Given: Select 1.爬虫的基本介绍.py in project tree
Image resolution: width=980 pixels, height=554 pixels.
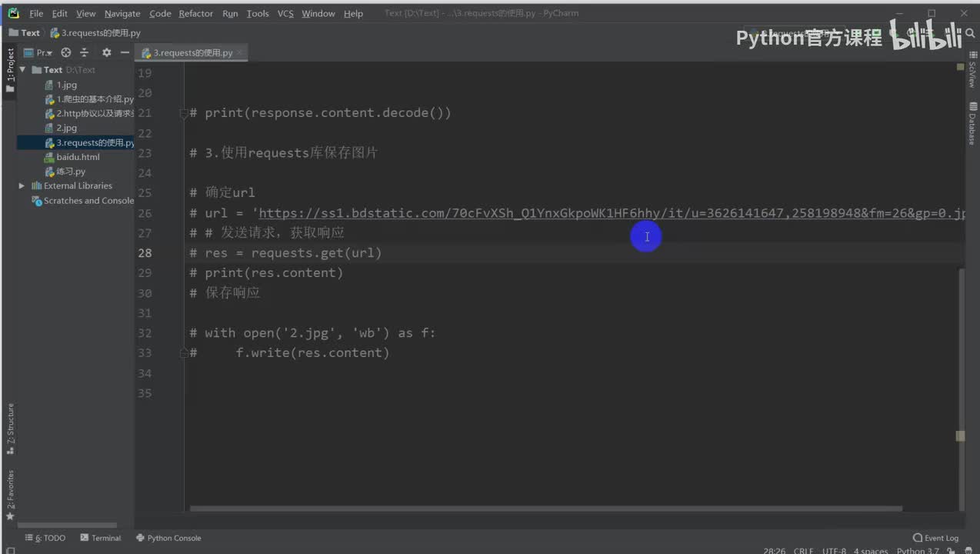Looking at the screenshot, I should (x=89, y=99).
